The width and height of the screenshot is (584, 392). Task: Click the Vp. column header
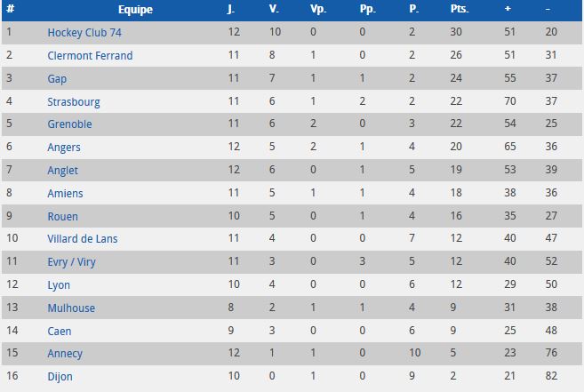(x=318, y=10)
